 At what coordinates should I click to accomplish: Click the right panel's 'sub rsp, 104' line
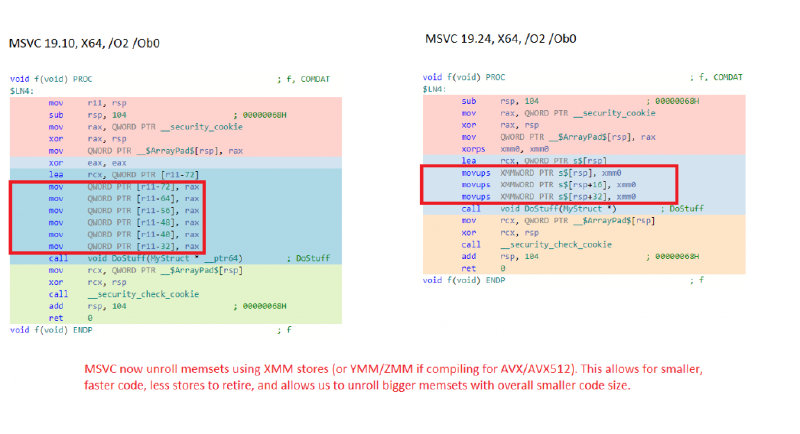point(500,101)
